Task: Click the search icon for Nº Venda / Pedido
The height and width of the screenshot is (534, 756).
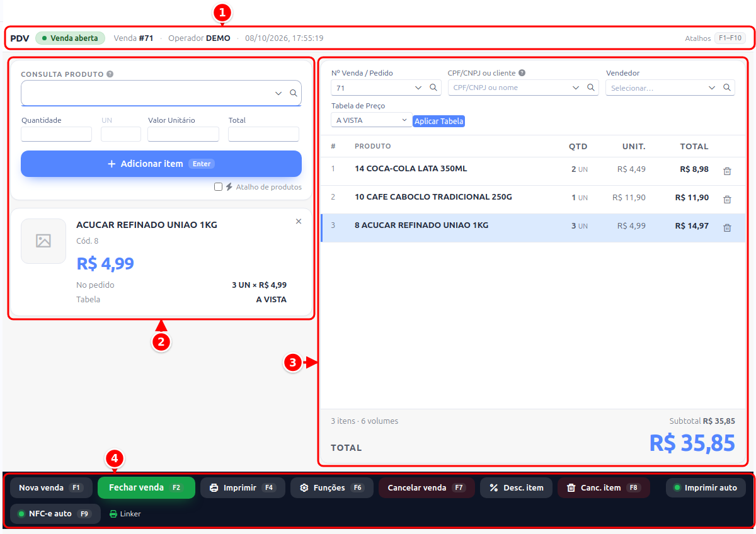Action: 433,88
